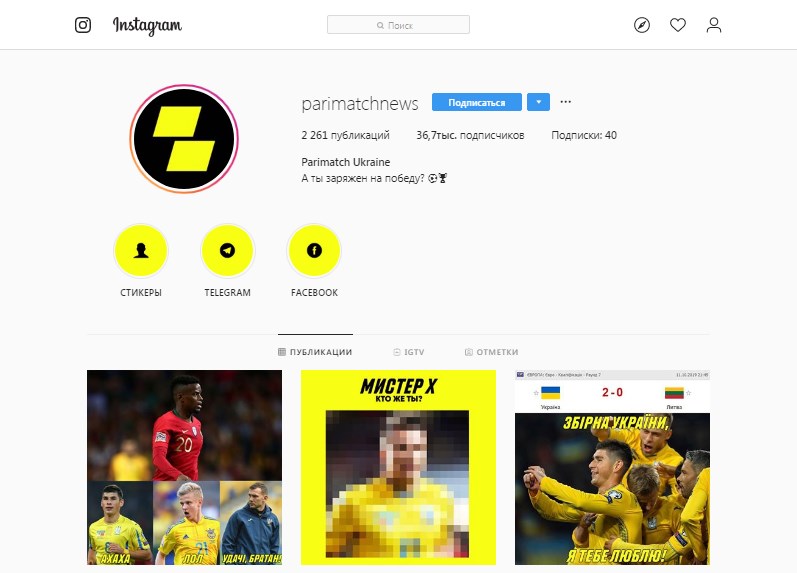The width and height of the screenshot is (797, 573).
Task: Switch to the ОТМЕТКИ tab
Action: coord(492,352)
